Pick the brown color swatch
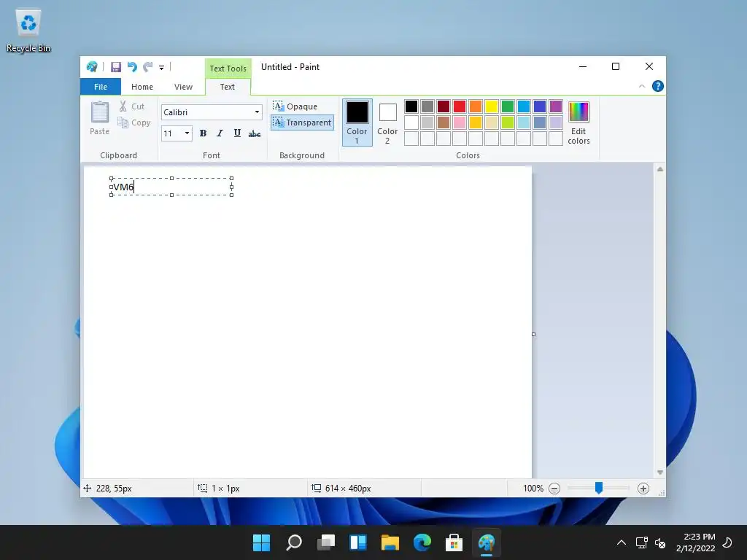 click(443, 122)
